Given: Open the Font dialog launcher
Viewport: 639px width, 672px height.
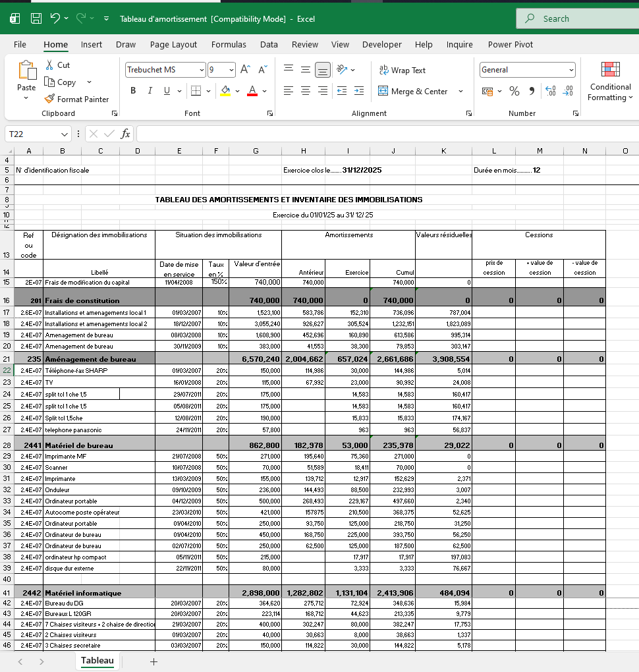Looking at the screenshot, I should tap(270, 113).
